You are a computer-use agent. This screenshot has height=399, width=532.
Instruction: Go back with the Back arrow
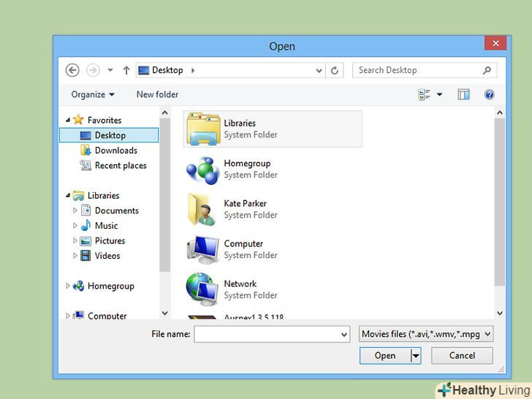pos(72,71)
